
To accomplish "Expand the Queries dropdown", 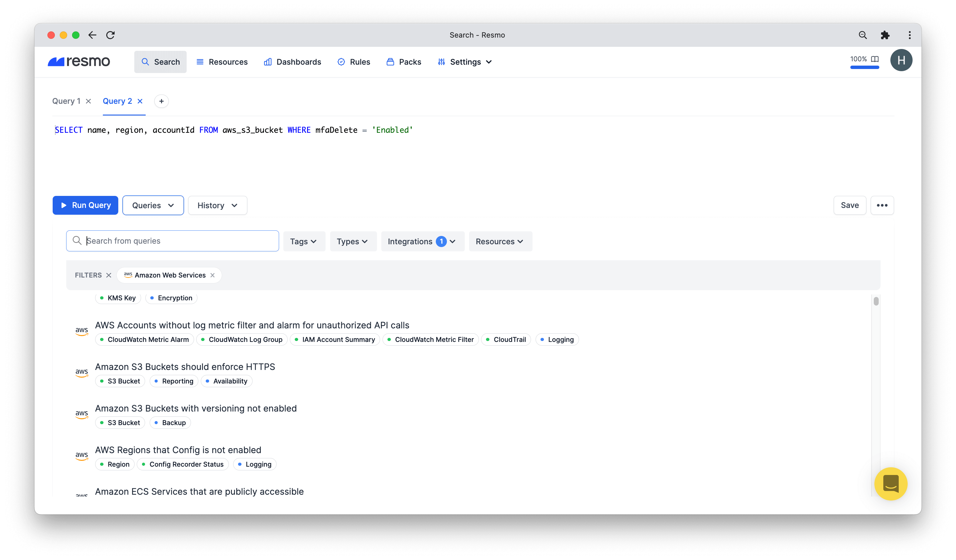I will (x=153, y=205).
